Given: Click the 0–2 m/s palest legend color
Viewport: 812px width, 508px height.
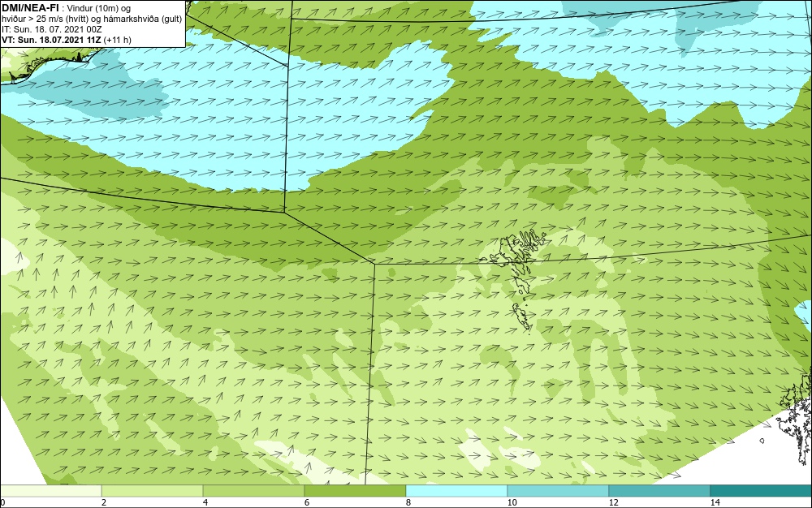Looking at the screenshot, I should point(50,491).
